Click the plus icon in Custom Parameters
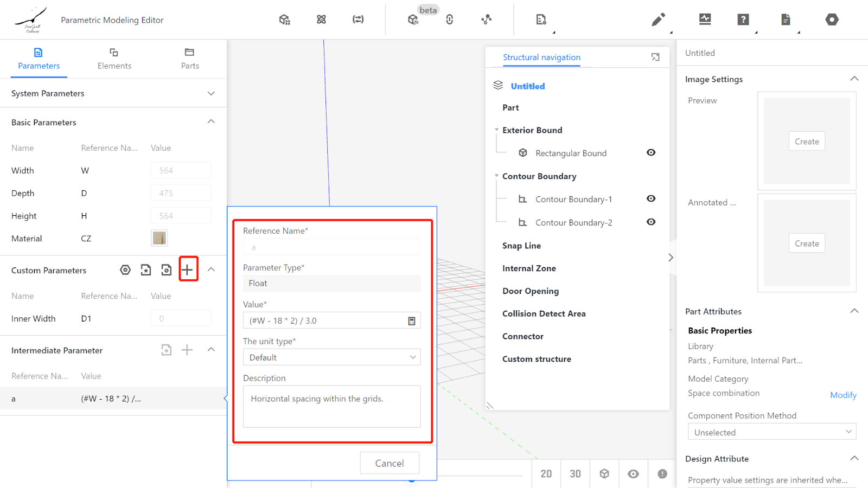This screenshot has height=488, width=868. tap(188, 269)
